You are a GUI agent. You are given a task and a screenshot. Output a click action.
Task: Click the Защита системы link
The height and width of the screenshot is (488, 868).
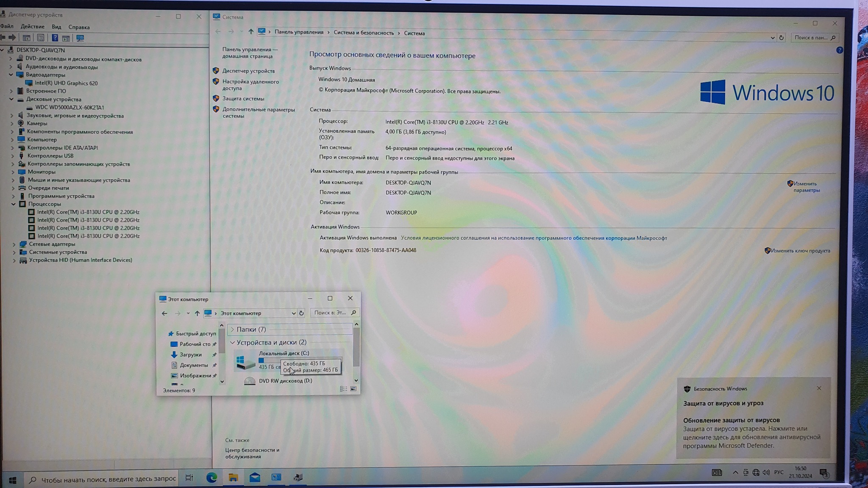pyautogui.click(x=243, y=99)
